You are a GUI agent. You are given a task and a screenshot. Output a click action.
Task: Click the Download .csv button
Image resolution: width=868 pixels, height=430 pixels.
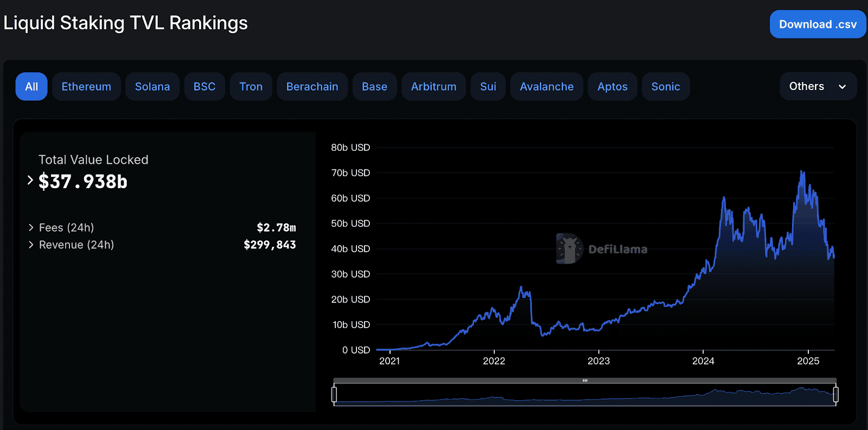818,24
